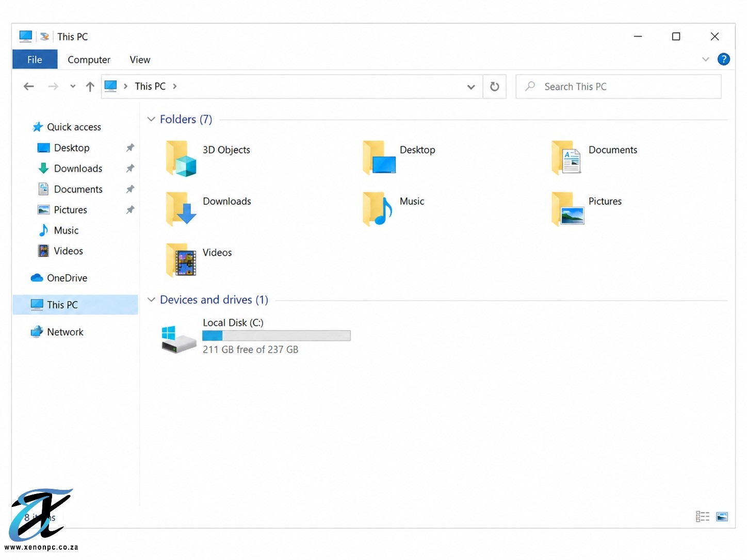Viewport: 747px width, 560px height.
Task: Unpin Downloads from Quick access
Action: (x=130, y=169)
